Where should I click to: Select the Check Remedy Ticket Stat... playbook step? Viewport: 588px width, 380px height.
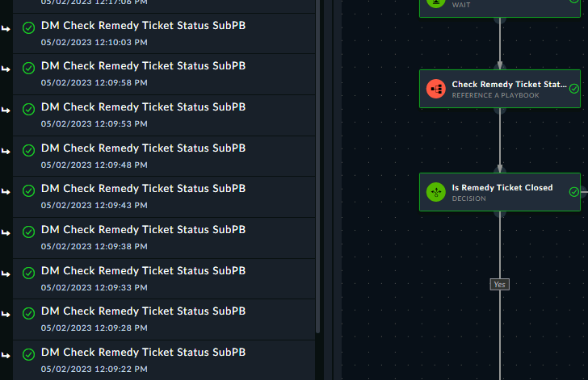500,89
